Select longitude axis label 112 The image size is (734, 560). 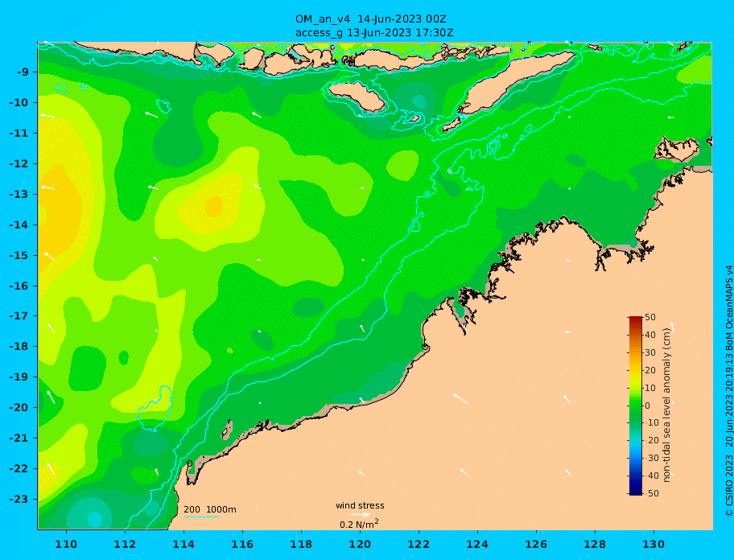click(125, 545)
